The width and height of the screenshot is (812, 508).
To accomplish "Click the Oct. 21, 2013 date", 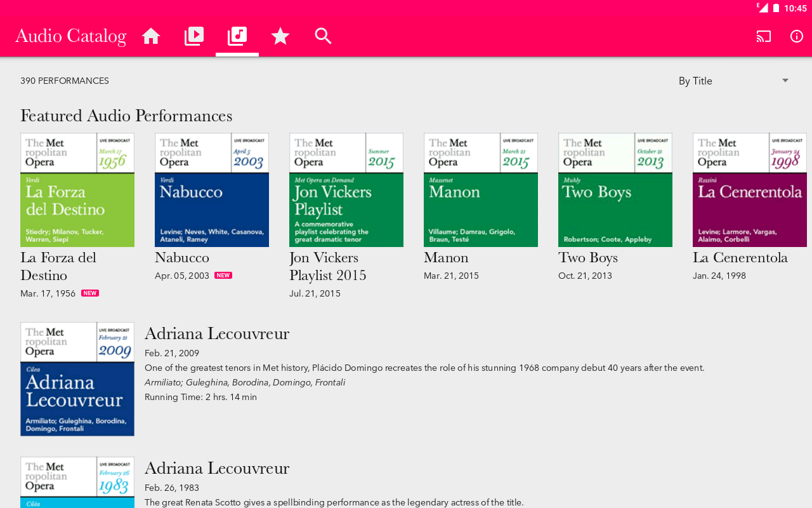I will pos(585,276).
